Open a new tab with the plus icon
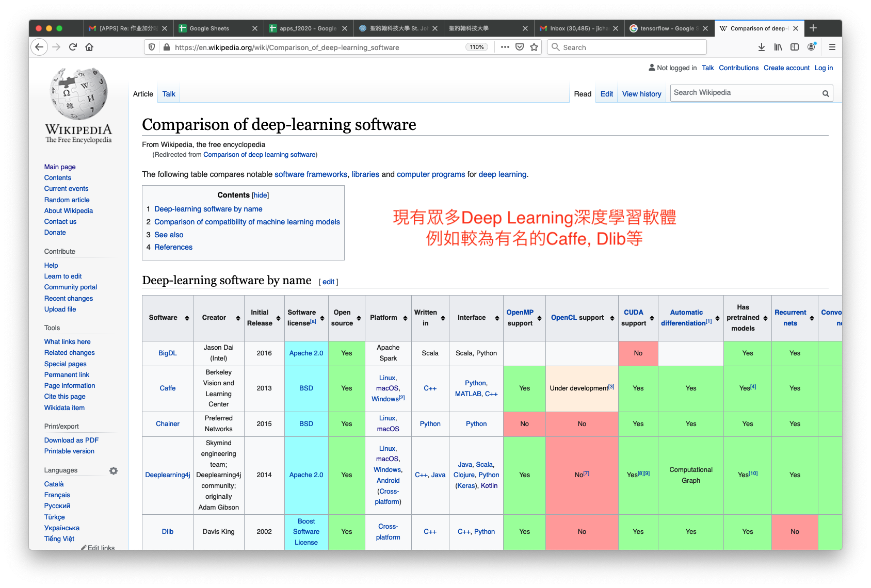This screenshot has height=588, width=871. tap(813, 28)
